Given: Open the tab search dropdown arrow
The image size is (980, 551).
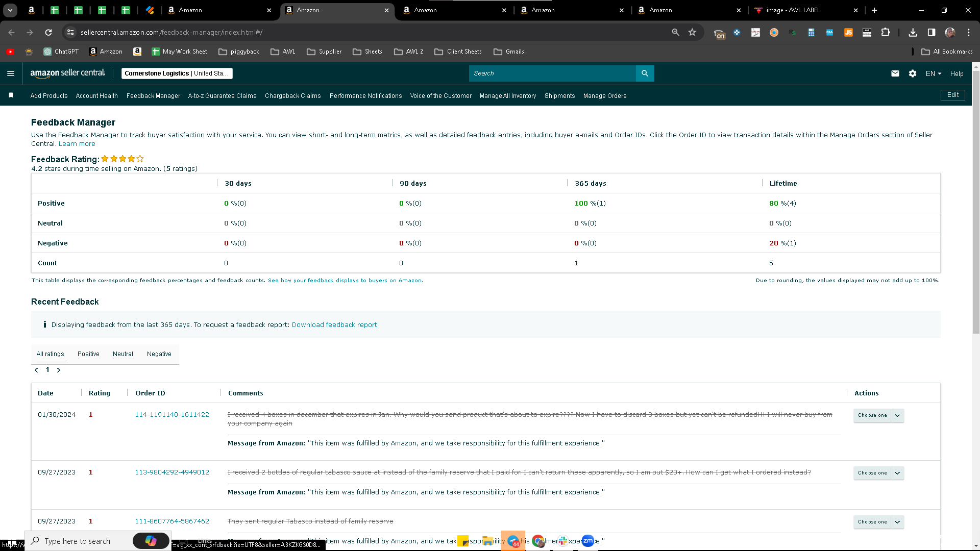Looking at the screenshot, I should pyautogui.click(x=10, y=10).
